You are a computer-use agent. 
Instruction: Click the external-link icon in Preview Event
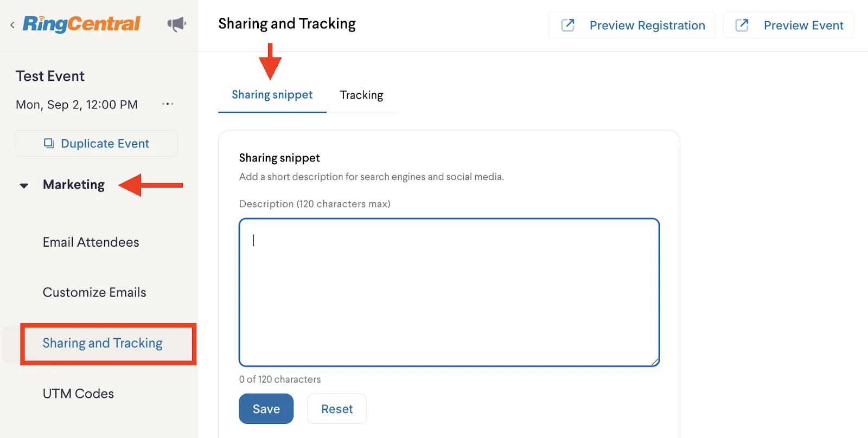(x=742, y=25)
